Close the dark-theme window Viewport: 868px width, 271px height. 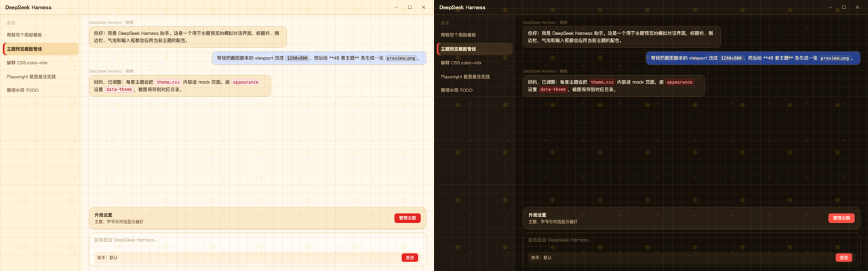[858, 7]
